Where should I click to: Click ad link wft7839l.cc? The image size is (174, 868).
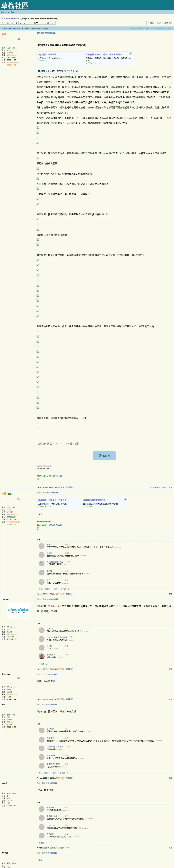pos(43,61)
